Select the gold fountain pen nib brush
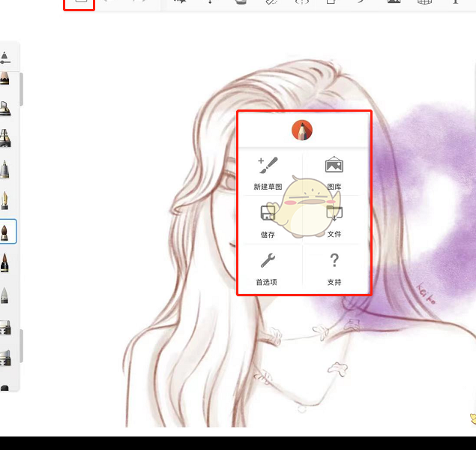The image size is (476, 450). tap(4, 200)
